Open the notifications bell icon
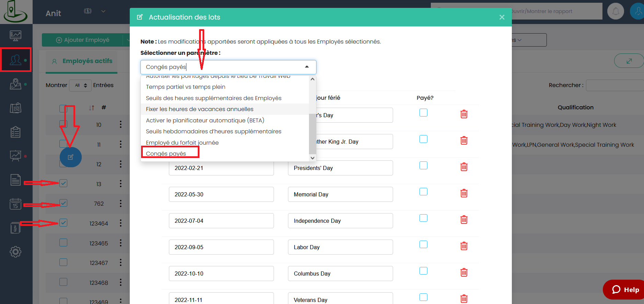 coord(616,11)
